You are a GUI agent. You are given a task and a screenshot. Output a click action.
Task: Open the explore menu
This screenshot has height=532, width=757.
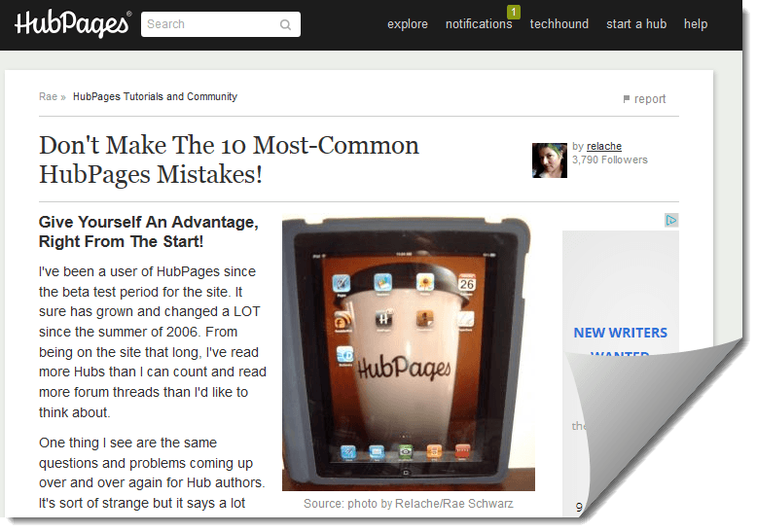(408, 24)
